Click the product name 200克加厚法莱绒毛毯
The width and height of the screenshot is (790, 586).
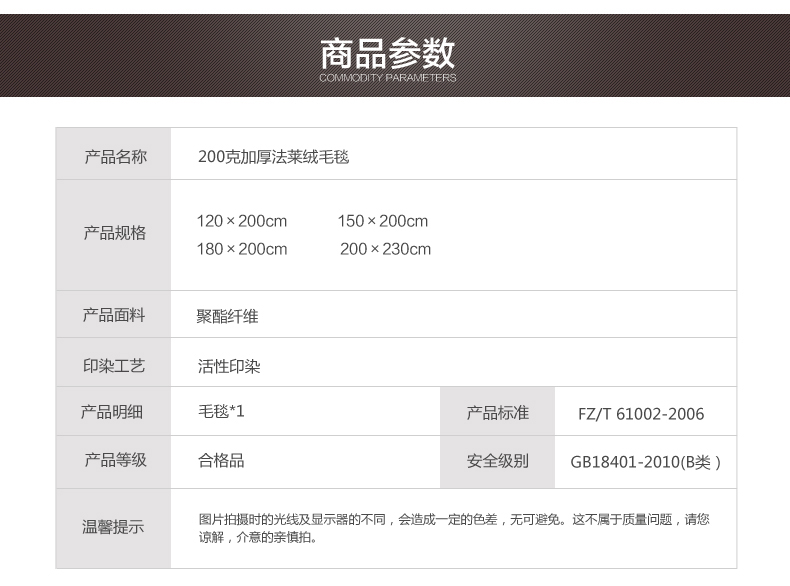point(273,157)
